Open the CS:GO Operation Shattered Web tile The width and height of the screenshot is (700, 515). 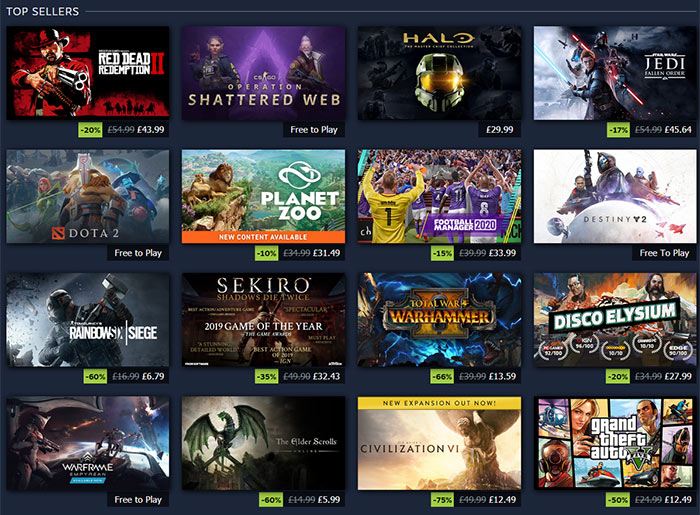pyautogui.click(x=263, y=73)
